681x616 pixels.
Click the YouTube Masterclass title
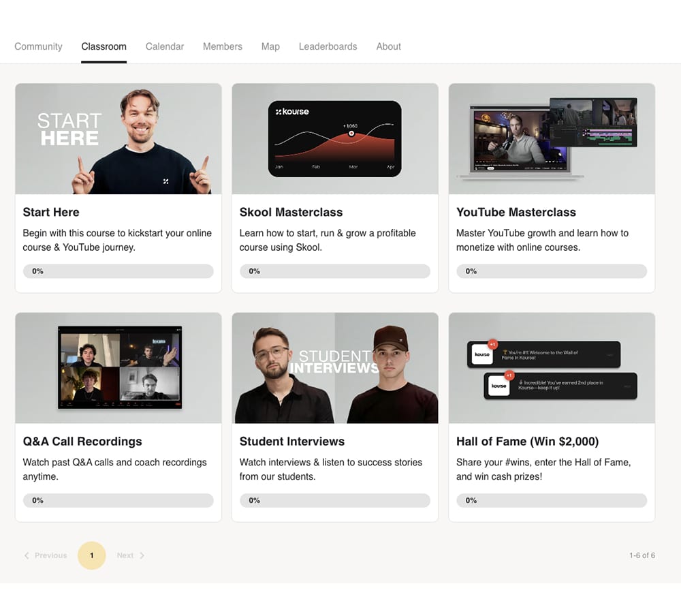pyautogui.click(x=516, y=212)
